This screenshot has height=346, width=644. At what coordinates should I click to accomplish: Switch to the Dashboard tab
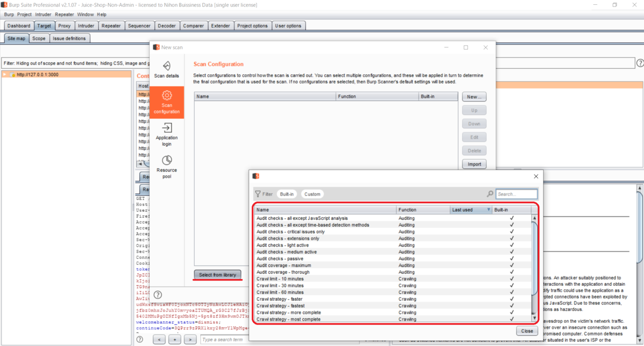pos(19,26)
